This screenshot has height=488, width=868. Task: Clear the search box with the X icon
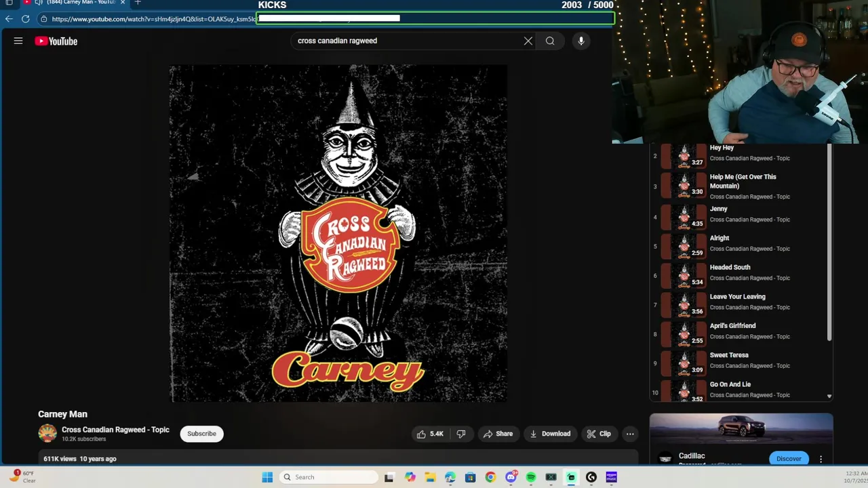point(528,41)
